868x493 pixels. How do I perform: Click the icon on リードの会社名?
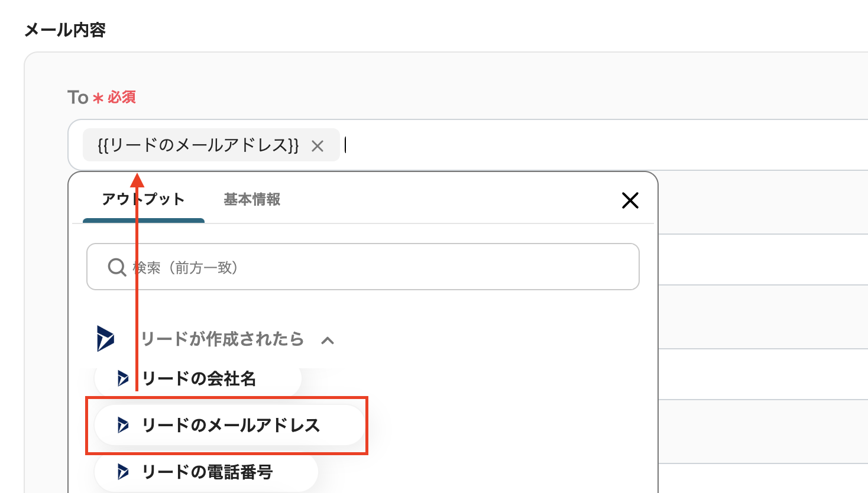123,378
